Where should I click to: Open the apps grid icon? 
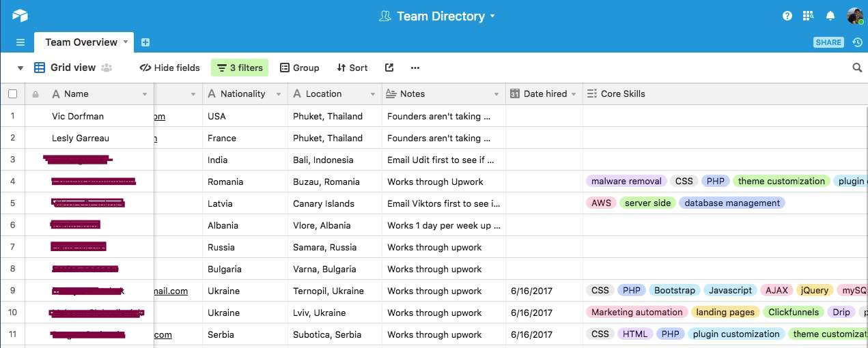809,16
